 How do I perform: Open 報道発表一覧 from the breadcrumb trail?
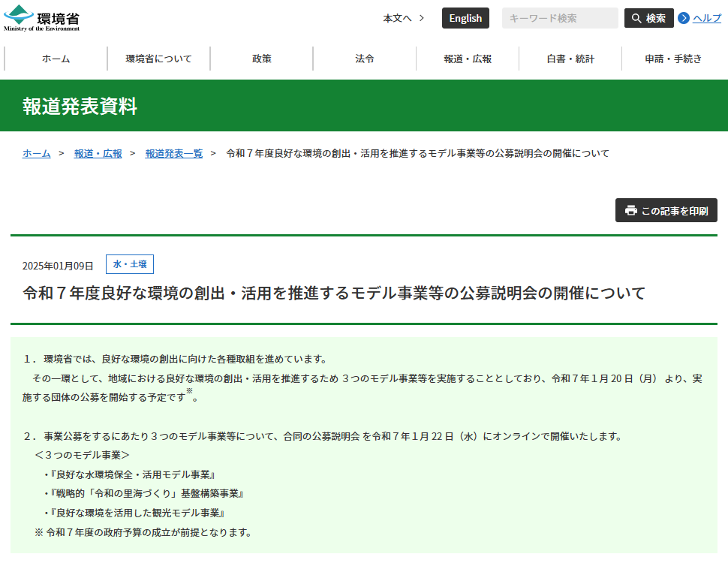point(173,153)
